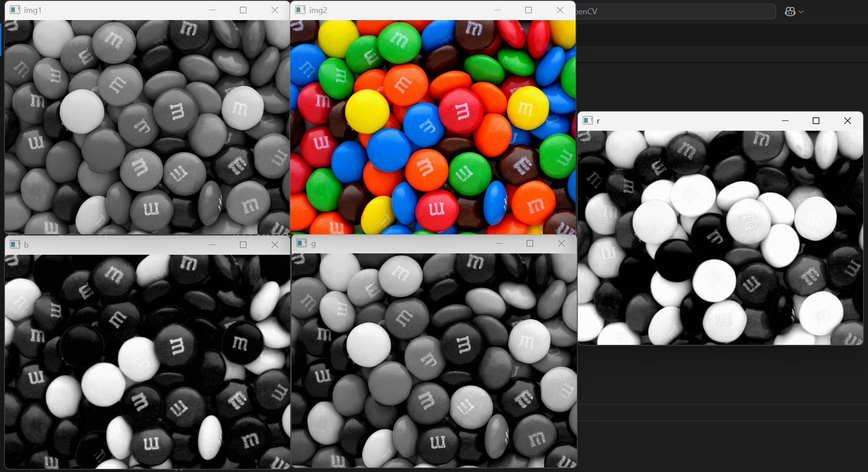The height and width of the screenshot is (472, 868).
Task: Click the img1 title text
Action: pos(33,10)
